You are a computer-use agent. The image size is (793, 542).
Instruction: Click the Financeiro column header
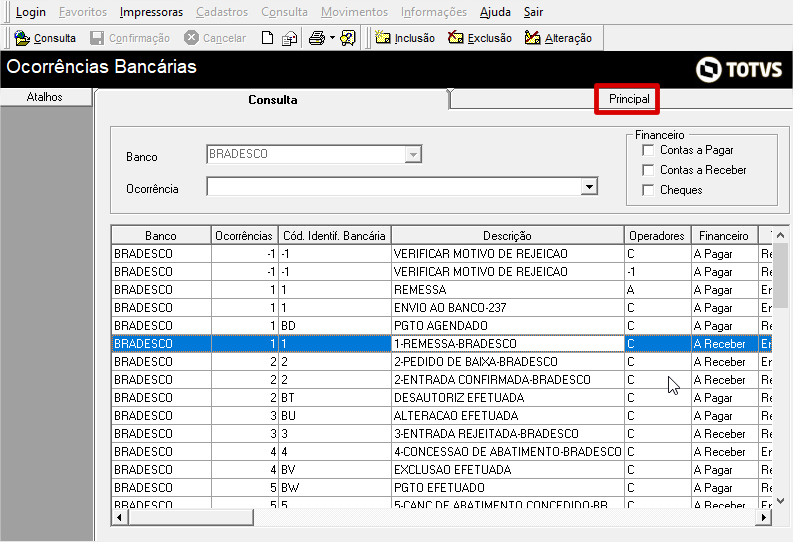724,236
